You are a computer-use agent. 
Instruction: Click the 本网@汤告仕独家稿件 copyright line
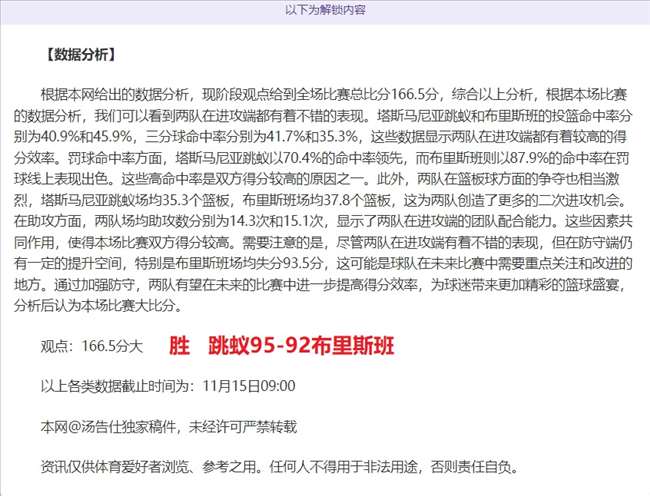169,427
